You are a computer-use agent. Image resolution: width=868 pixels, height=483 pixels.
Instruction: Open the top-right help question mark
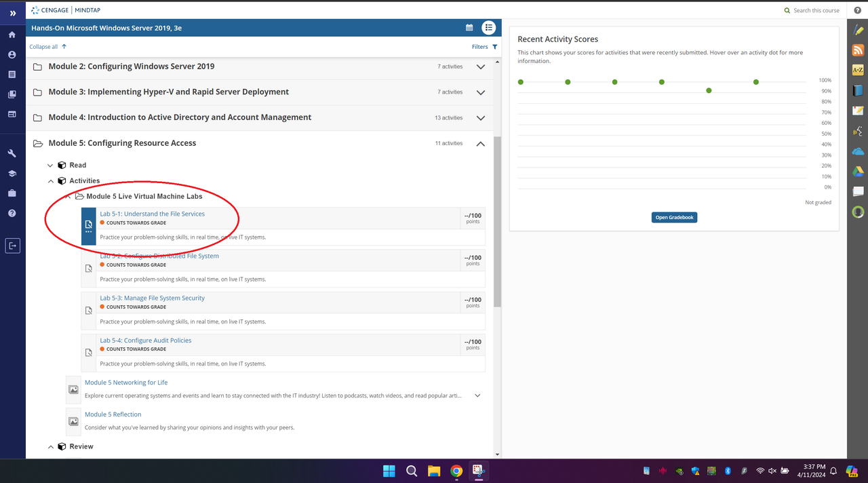click(858, 10)
